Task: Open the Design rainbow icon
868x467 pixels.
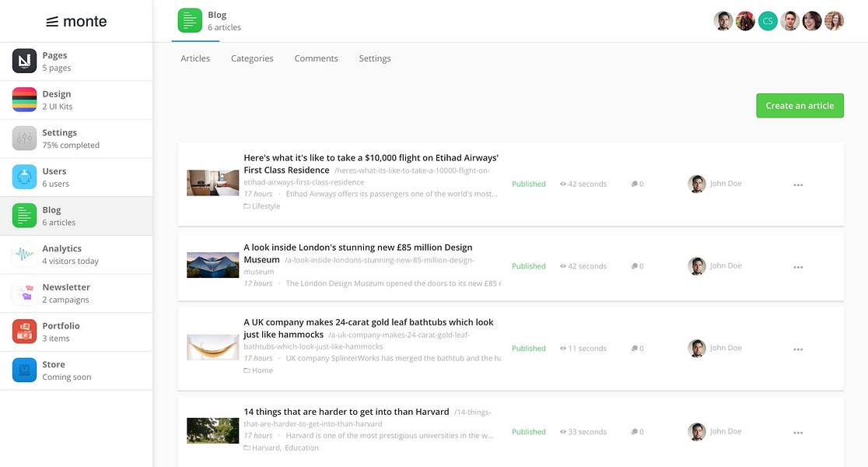Action: tap(24, 100)
